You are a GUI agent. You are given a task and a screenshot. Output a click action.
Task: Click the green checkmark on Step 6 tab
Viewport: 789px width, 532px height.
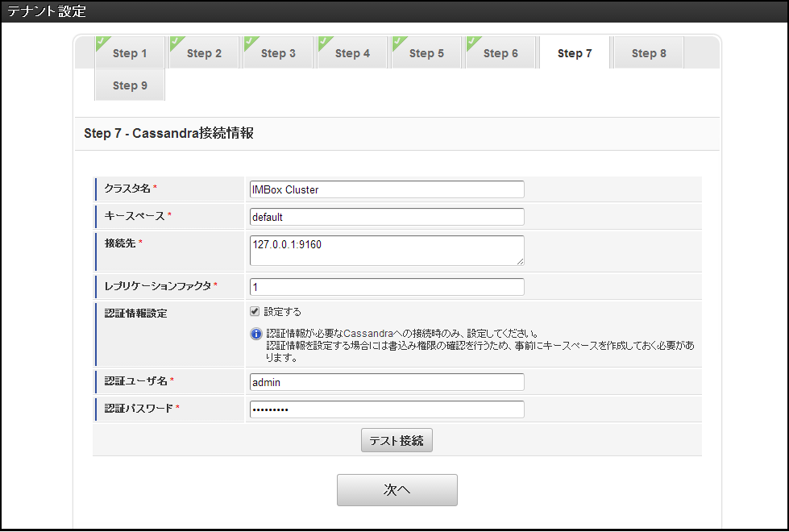472,40
